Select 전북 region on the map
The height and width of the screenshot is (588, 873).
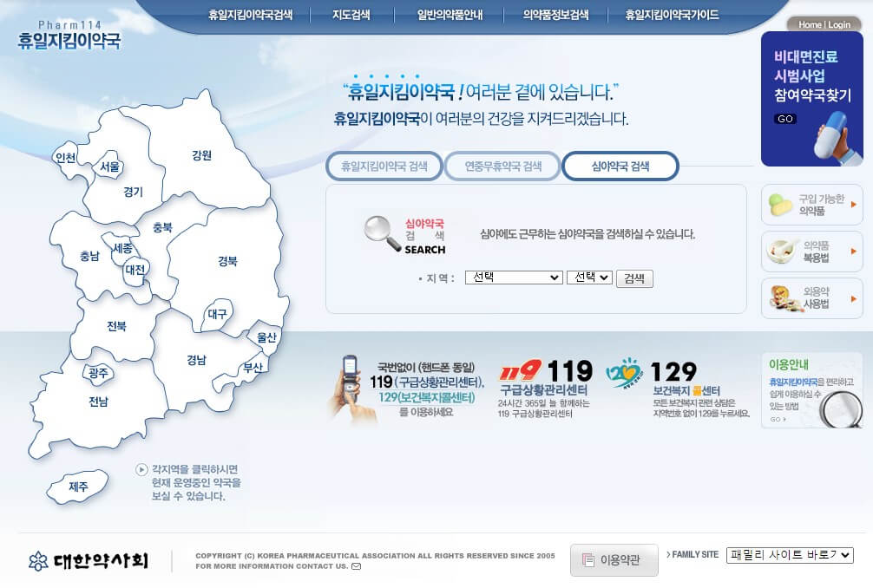coord(116,326)
